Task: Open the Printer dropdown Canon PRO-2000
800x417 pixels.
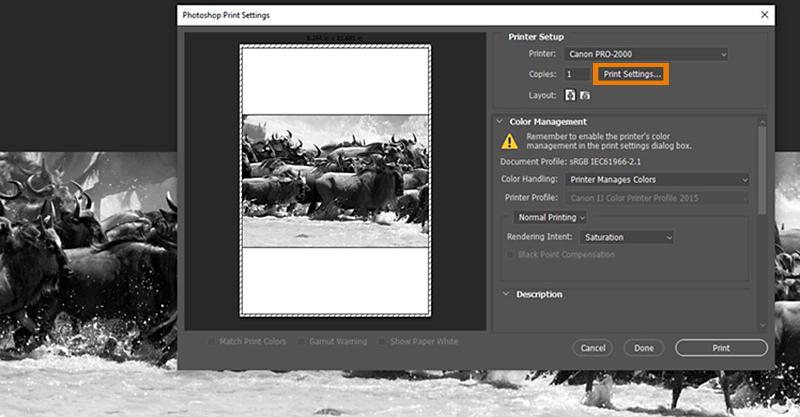Action: [x=646, y=54]
